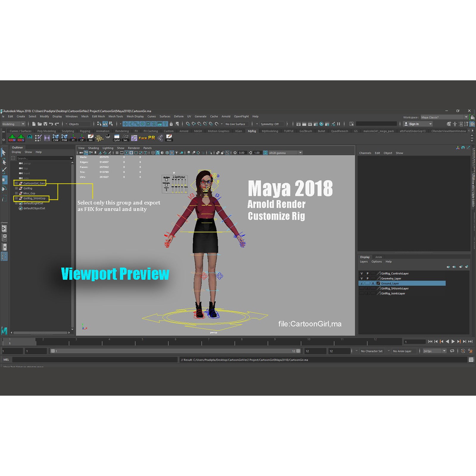476x476 pixels.
Task: Open Hypershade sphere icon
Action: 321,124
